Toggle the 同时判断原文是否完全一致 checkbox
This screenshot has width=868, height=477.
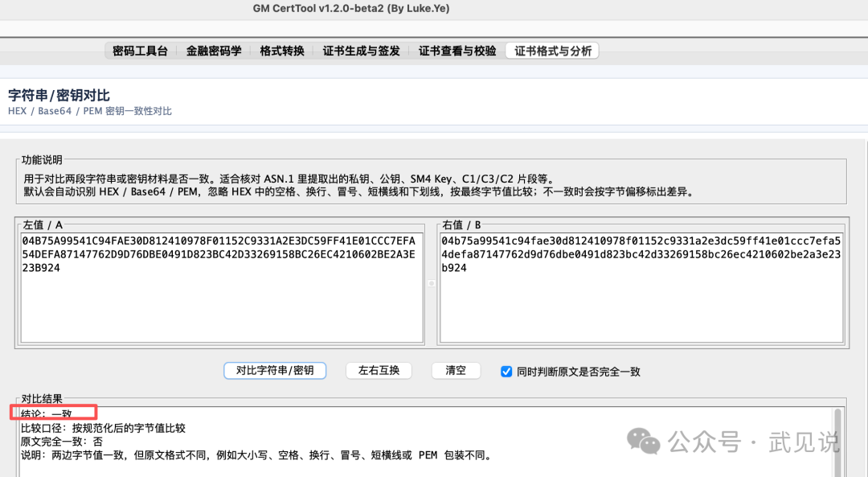coord(506,372)
